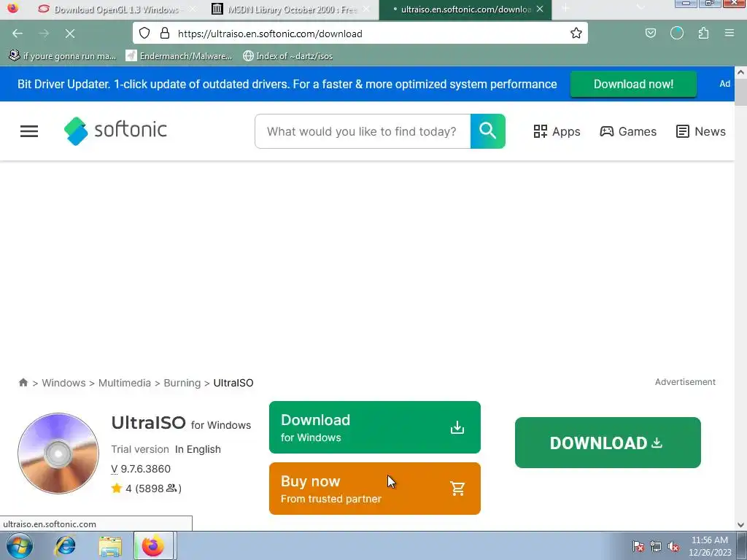Click the Windows breadcrumb link
The image size is (747, 560).
(64, 383)
